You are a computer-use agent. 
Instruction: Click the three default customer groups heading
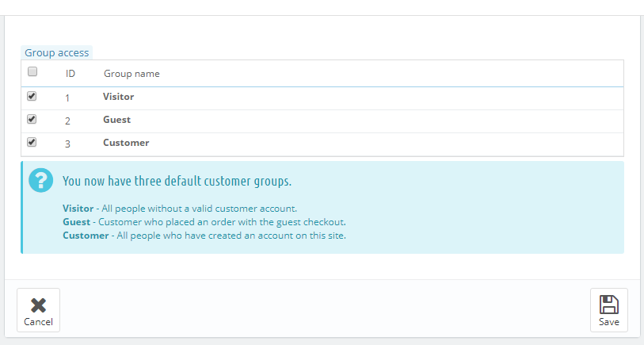tap(177, 181)
